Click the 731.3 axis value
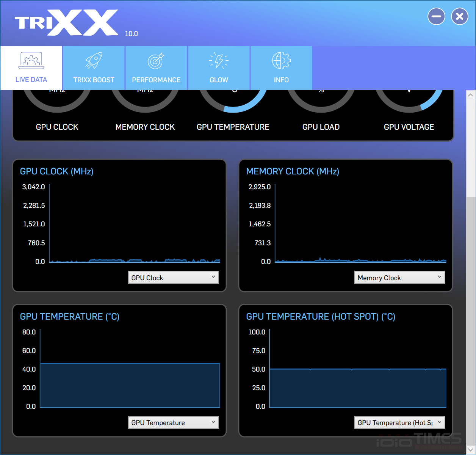 [x=263, y=243]
